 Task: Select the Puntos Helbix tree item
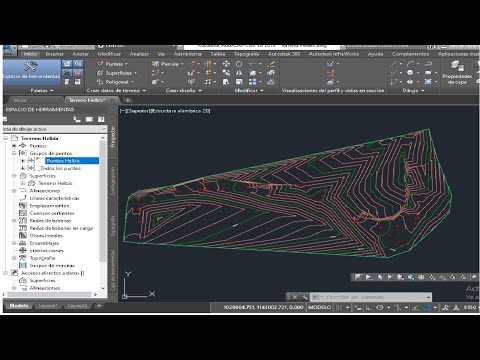(72, 161)
